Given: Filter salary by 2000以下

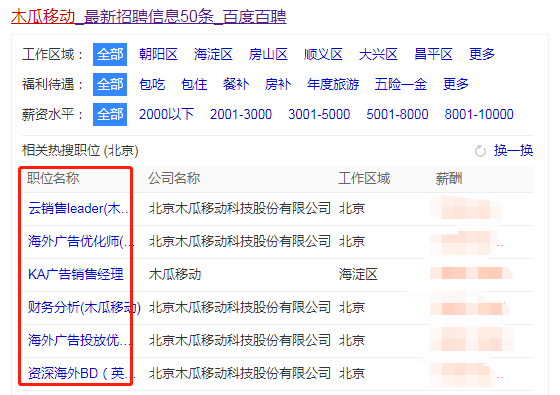Looking at the screenshot, I should 166,114.
